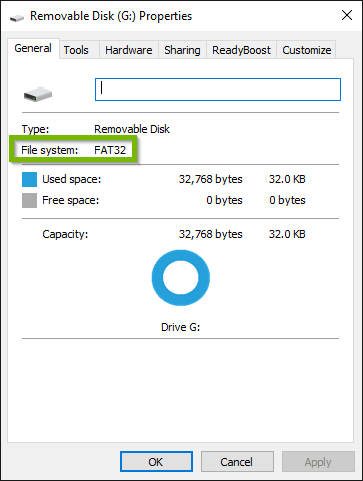Click the Capacity '32.0 KB' value

point(287,234)
